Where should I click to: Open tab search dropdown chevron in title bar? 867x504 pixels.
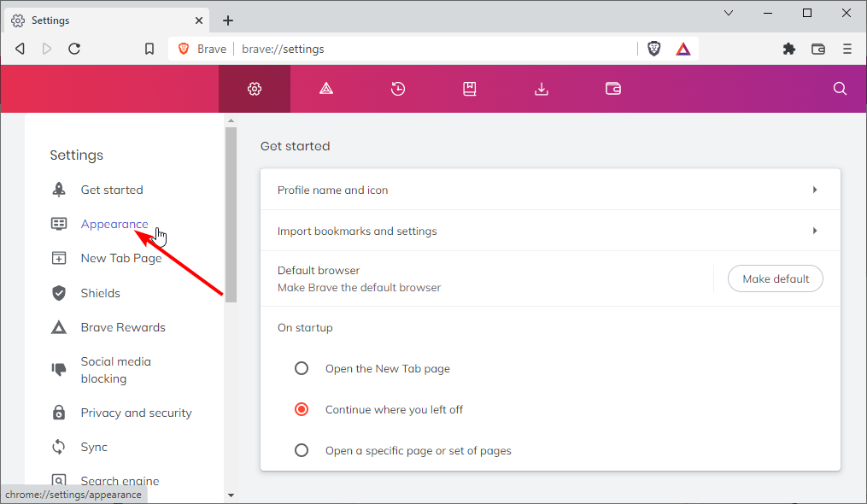point(729,13)
